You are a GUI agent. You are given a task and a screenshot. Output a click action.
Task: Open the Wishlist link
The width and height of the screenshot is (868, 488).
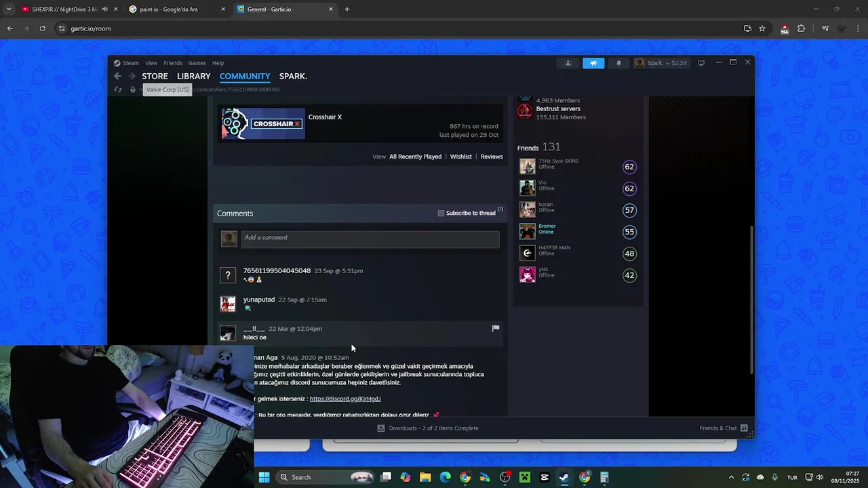(461, 157)
